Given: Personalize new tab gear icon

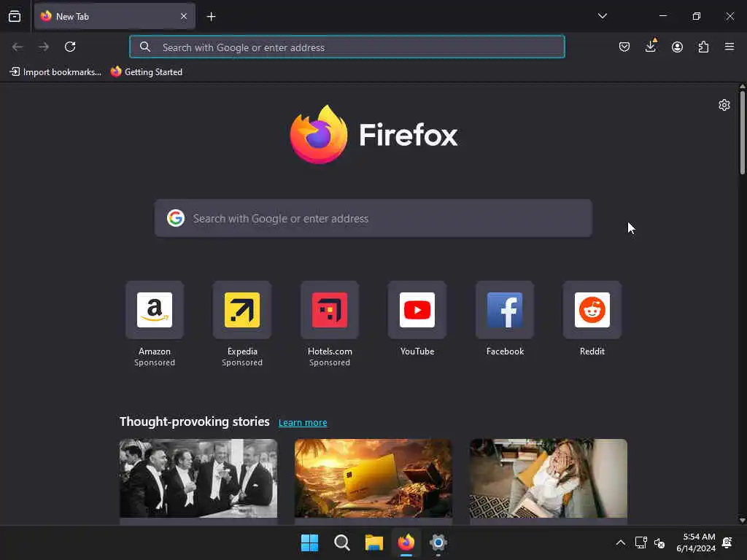Looking at the screenshot, I should pos(724,105).
